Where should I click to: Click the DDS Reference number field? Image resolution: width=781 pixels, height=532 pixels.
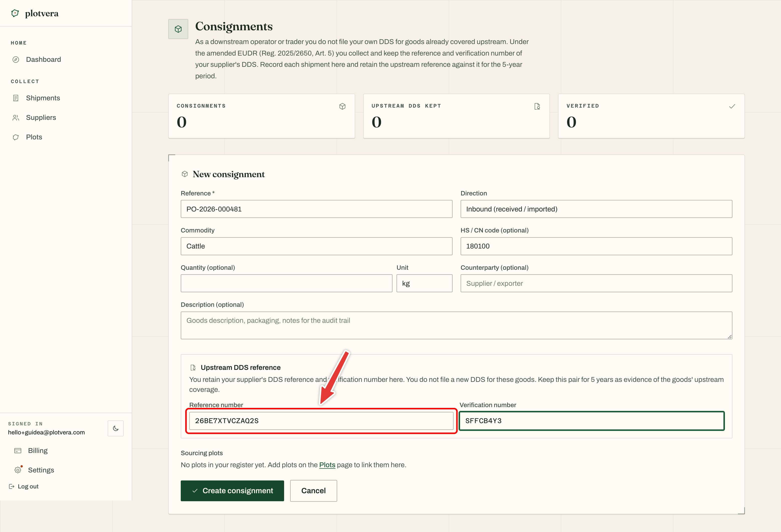click(321, 421)
